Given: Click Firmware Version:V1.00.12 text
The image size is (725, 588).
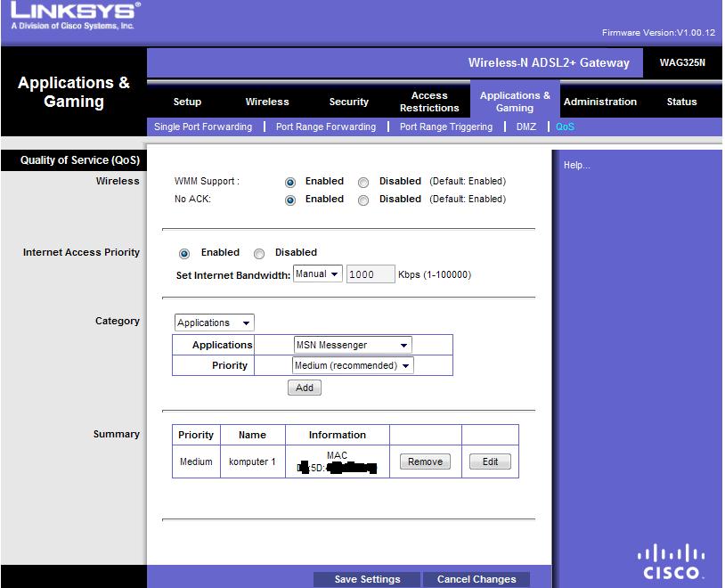Looking at the screenshot, I should [x=658, y=33].
